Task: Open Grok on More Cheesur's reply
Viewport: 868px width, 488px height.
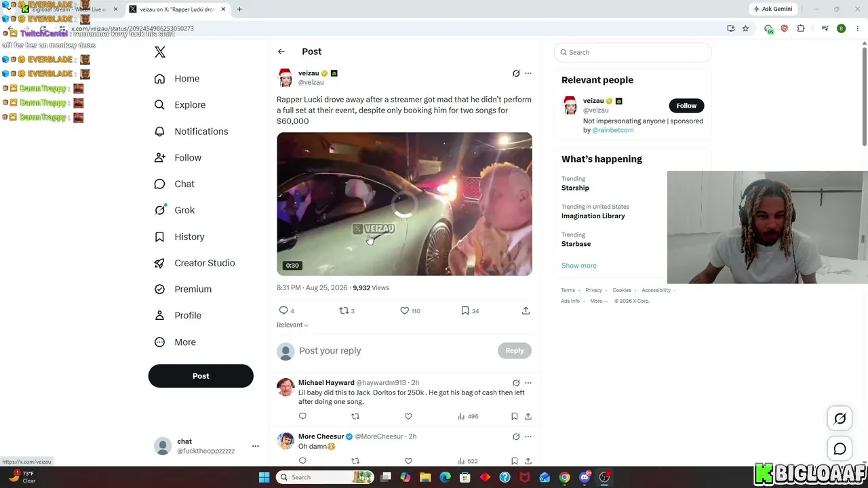Action: 516,436
